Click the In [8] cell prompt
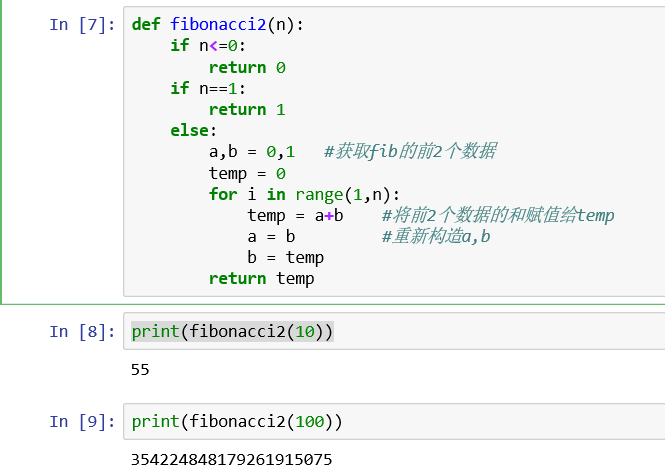 [x=82, y=331]
